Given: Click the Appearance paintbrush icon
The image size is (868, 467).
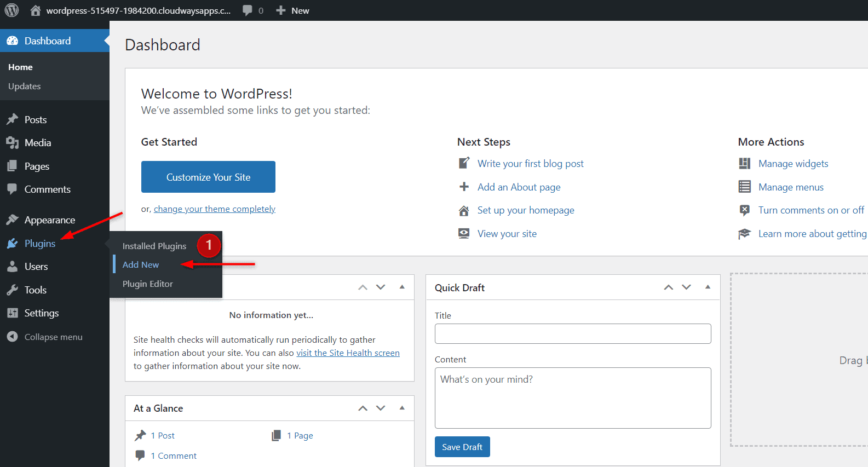Looking at the screenshot, I should click(12, 220).
